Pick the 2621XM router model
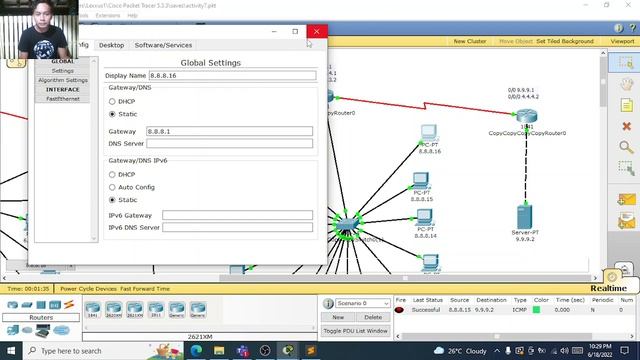Screen dimensions: 640x360 (135, 310)
